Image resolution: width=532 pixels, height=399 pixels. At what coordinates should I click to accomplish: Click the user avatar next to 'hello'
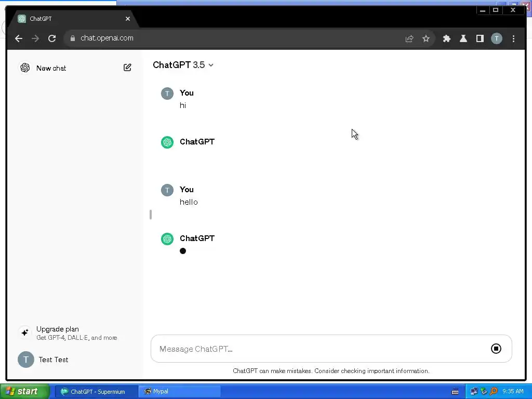[x=167, y=190]
